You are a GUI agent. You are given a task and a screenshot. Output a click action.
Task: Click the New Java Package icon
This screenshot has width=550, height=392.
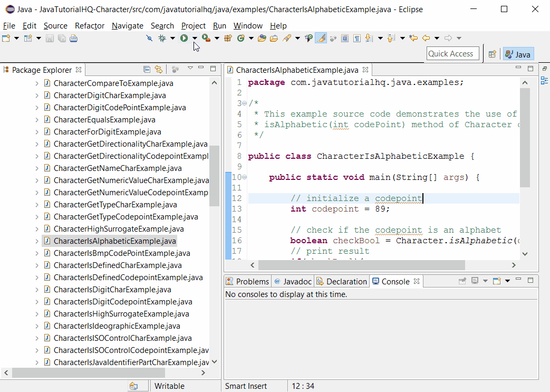click(x=228, y=39)
